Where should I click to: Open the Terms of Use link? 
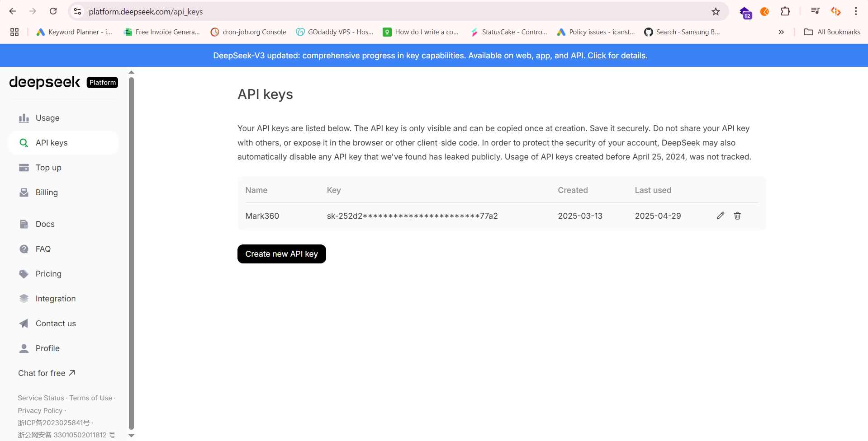pyautogui.click(x=90, y=398)
